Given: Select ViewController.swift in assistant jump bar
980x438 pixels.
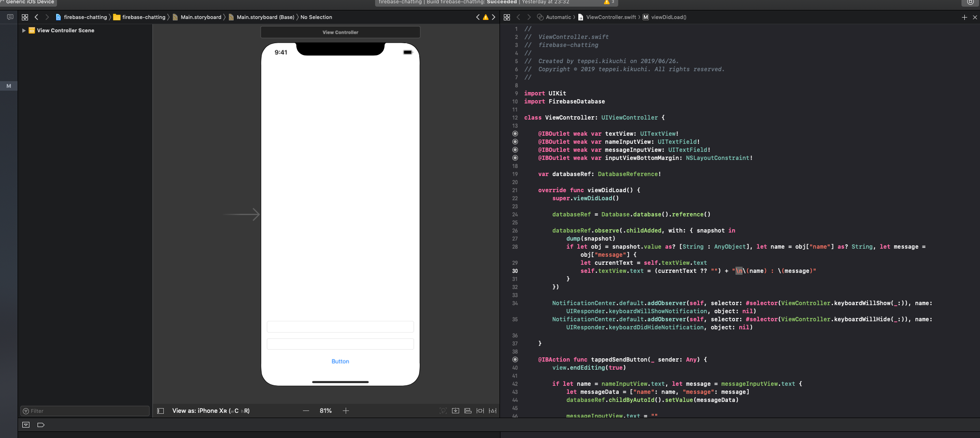Looking at the screenshot, I should (611, 17).
